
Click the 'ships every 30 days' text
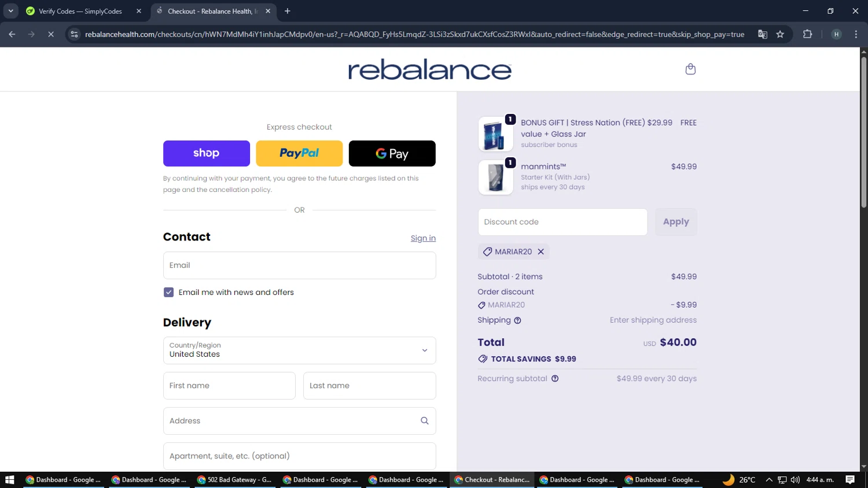[x=553, y=187]
